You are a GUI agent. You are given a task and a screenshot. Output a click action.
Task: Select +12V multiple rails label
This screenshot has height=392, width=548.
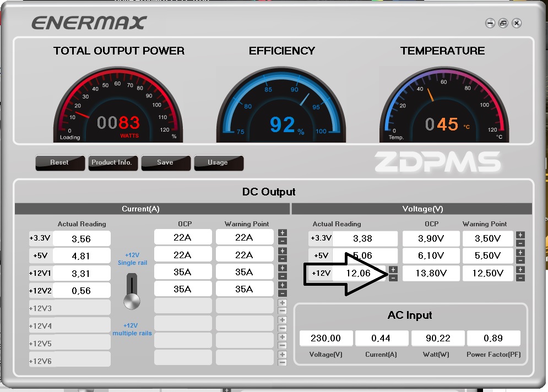(132, 329)
